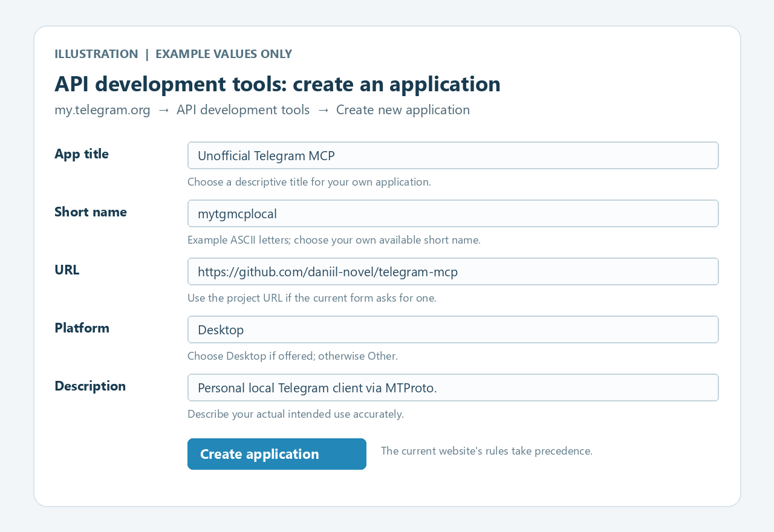Select the Create new application breadcrumb
The height and width of the screenshot is (532, 774).
pyautogui.click(x=403, y=110)
